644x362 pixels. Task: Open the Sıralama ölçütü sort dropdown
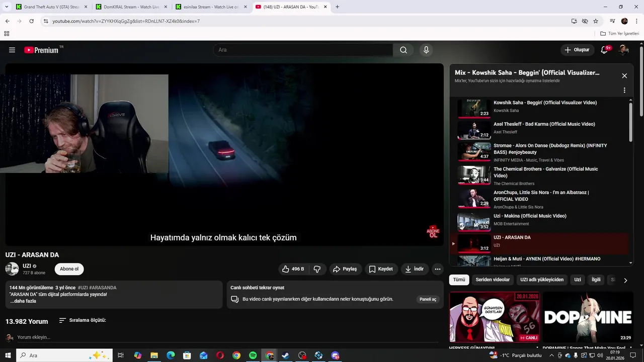coord(83,320)
